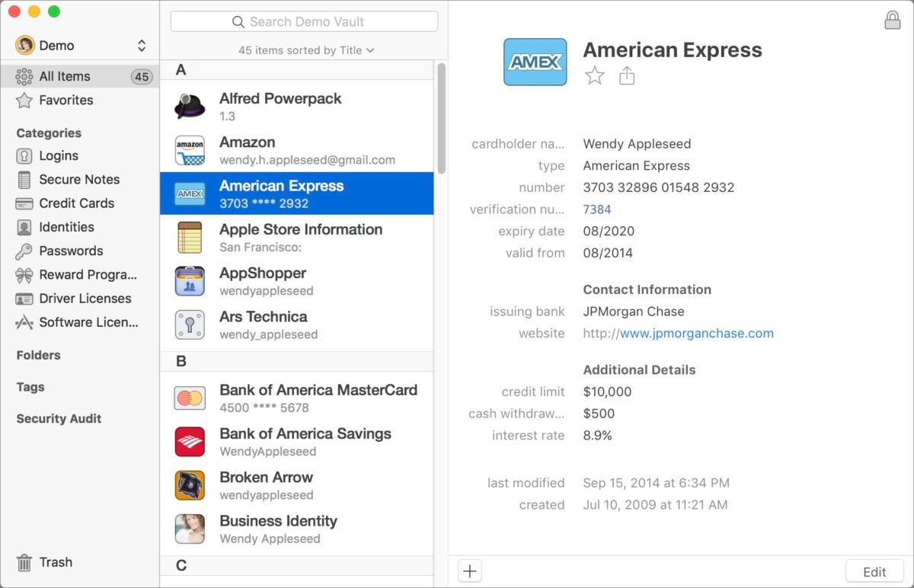The height and width of the screenshot is (588, 914).
Task: Select the Business Identity item
Action: click(297, 529)
